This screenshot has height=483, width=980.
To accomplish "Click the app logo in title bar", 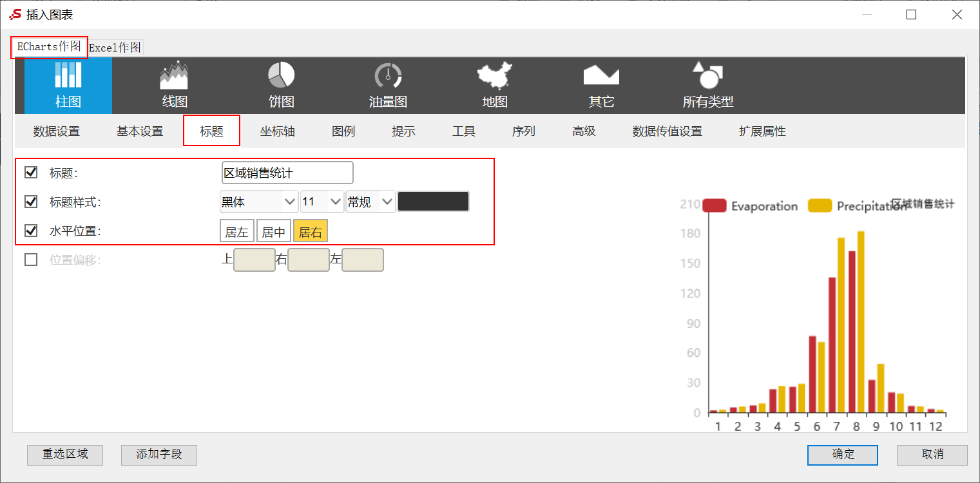I will [x=15, y=14].
